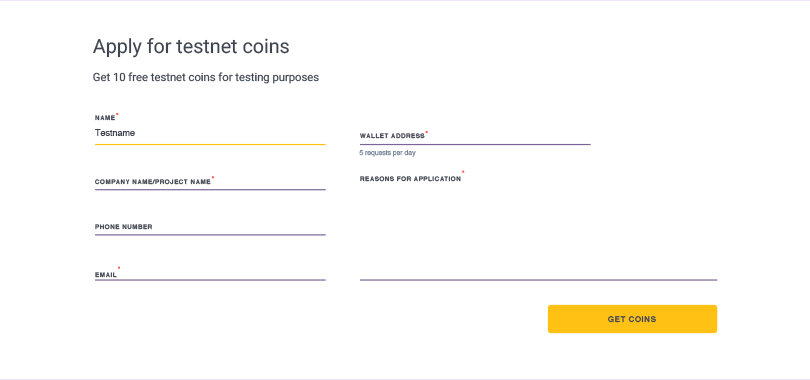This screenshot has height=380, width=810.
Task: Click the NAME label above Testname
Action: [105, 118]
